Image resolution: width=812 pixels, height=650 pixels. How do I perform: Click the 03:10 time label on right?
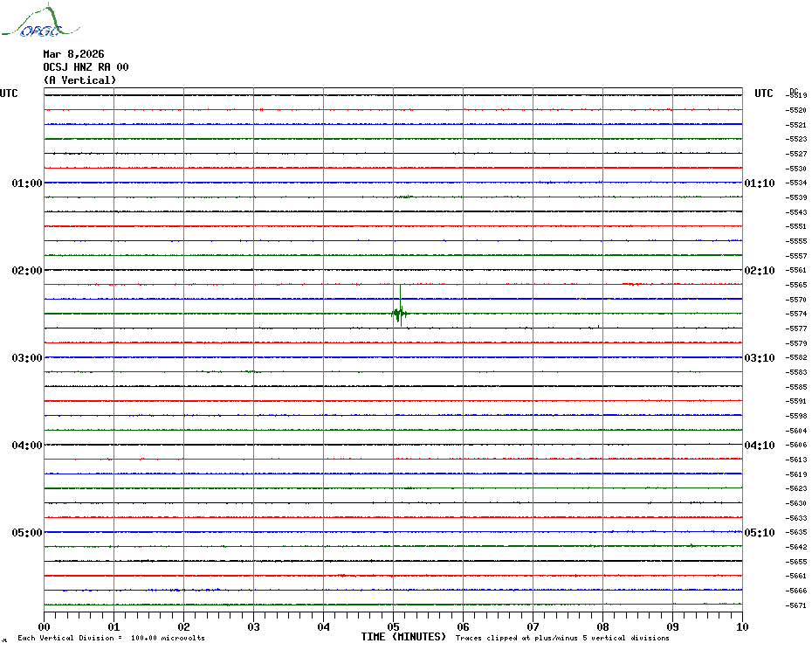(759, 358)
